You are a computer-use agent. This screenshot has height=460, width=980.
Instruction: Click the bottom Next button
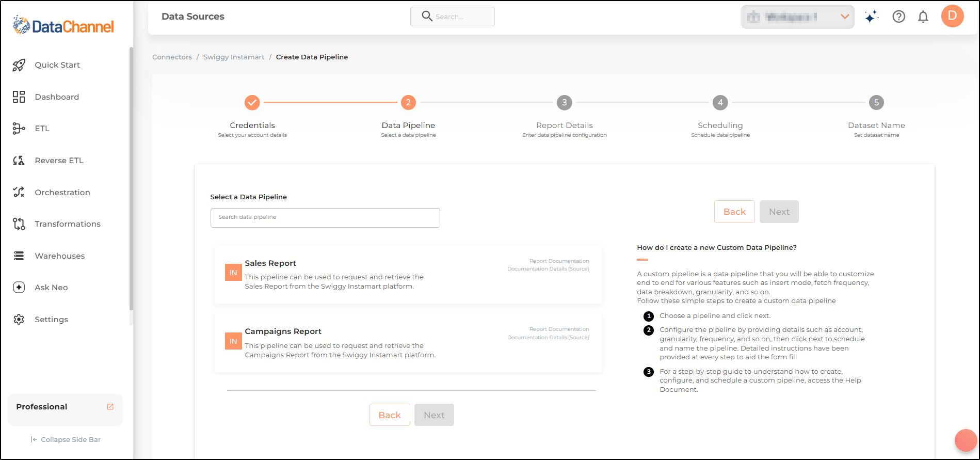click(x=434, y=415)
